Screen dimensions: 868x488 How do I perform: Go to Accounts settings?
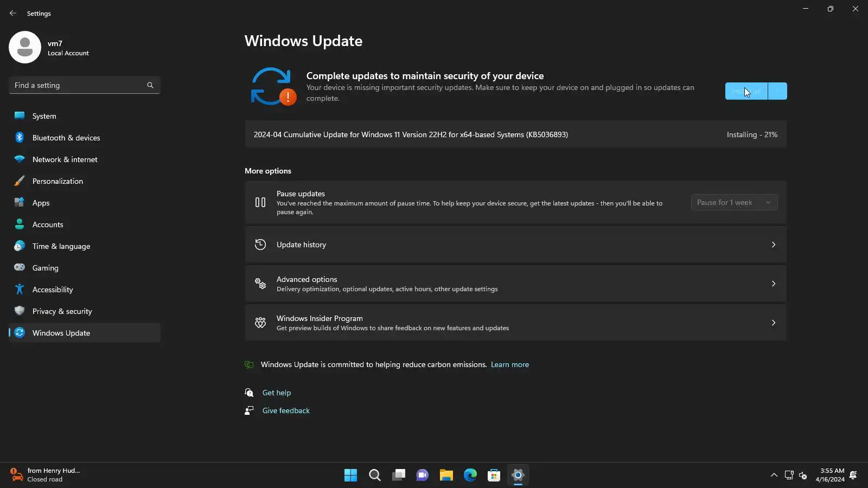[x=85, y=224]
